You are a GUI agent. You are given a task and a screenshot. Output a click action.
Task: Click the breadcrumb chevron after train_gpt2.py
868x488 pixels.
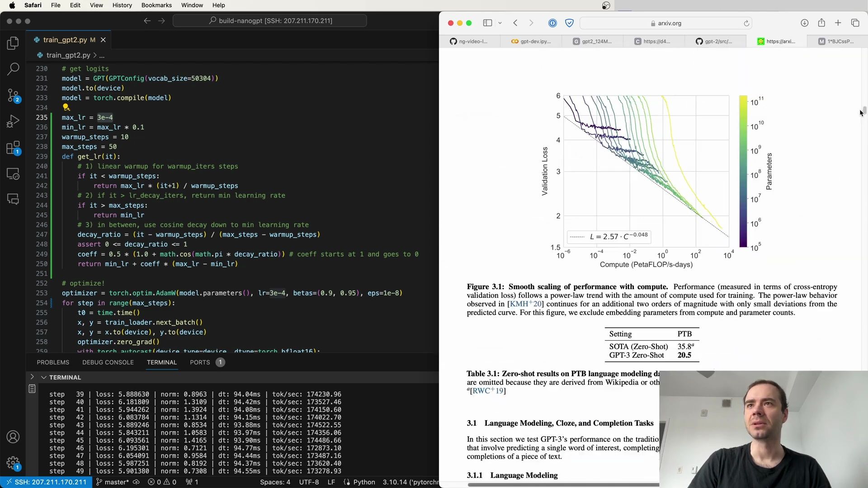pyautogui.click(x=95, y=55)
